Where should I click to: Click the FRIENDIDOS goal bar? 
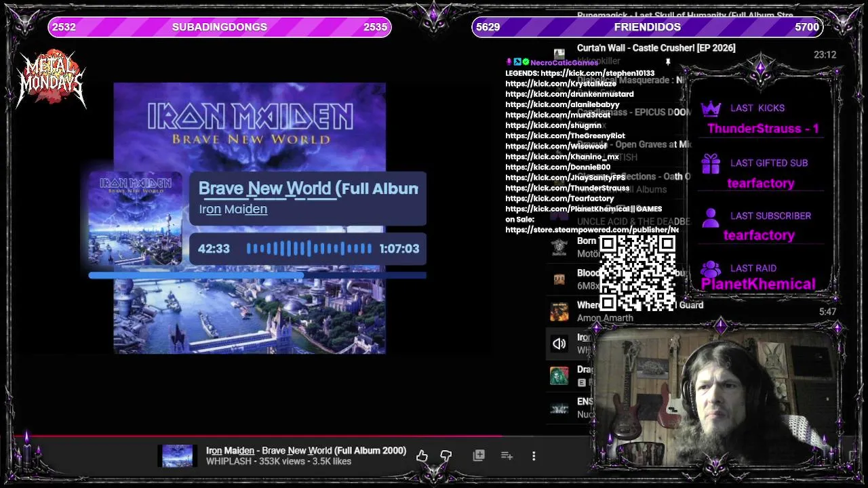pyautogui.click(x=648, y=27)
